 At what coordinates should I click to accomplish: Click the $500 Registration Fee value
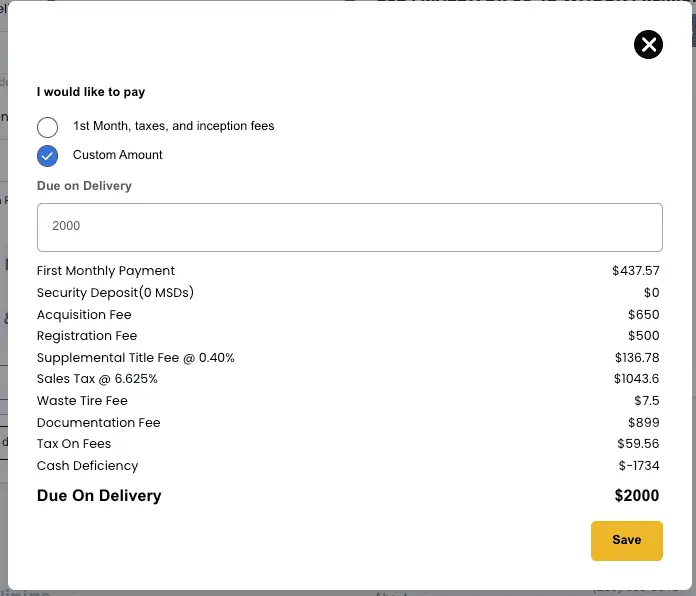coord(644,336)
